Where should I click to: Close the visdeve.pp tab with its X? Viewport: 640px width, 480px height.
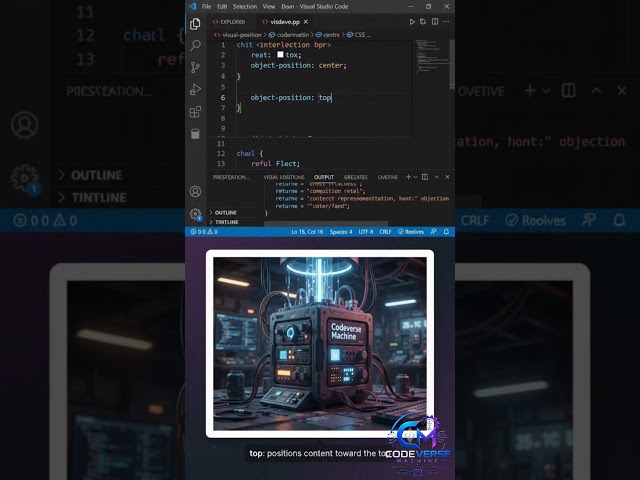306,22
